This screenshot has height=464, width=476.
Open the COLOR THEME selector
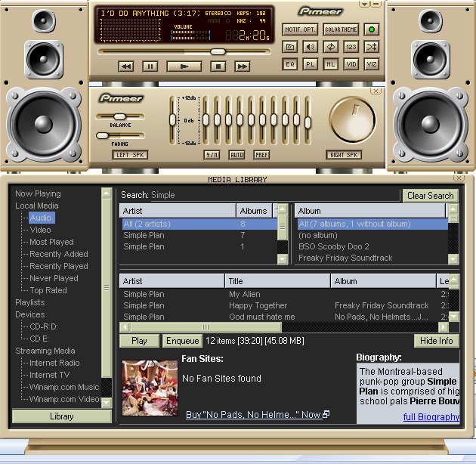[341, 29]
